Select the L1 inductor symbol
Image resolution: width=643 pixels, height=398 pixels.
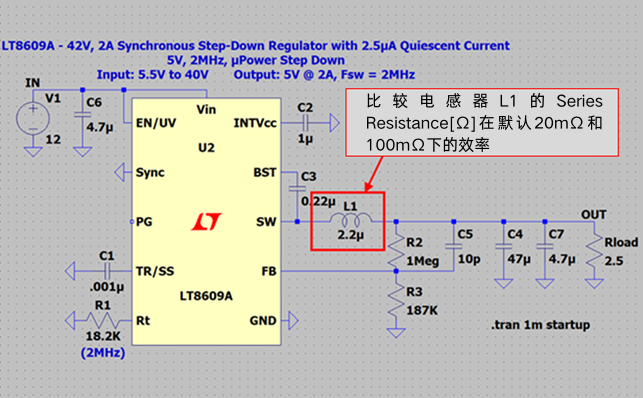pos(351,221)
